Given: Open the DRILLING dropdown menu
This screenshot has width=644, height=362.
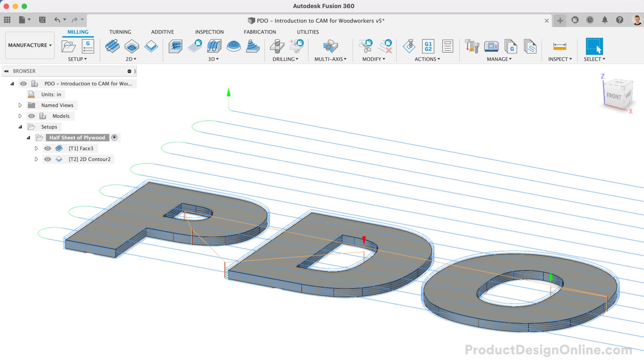Looking at the screenshot, I should tap(285, 59).
